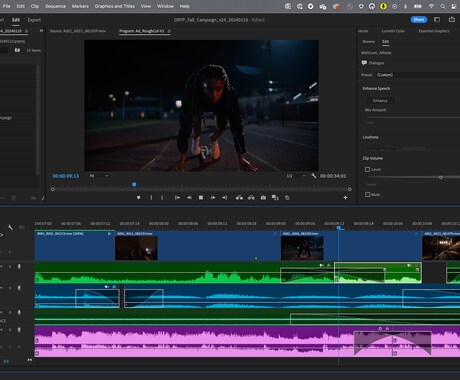Click the Clip Volume level slider handle
The width and height of the screenshot is (460, 380).
click(x=441, y=177)
